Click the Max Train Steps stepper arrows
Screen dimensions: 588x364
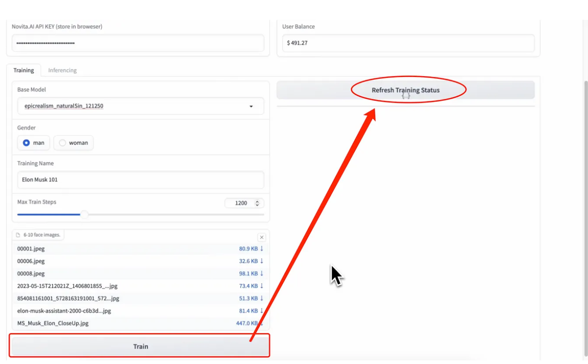(x=257, y=203)
